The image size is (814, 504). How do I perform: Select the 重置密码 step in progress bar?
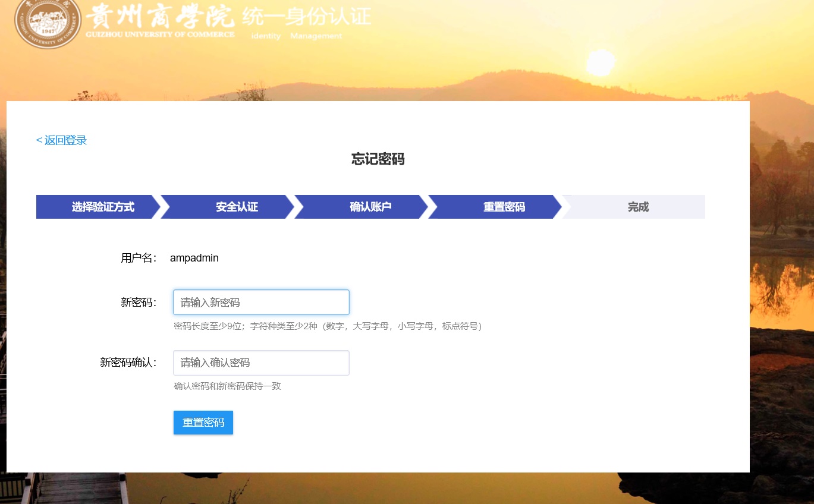[504, 207]
